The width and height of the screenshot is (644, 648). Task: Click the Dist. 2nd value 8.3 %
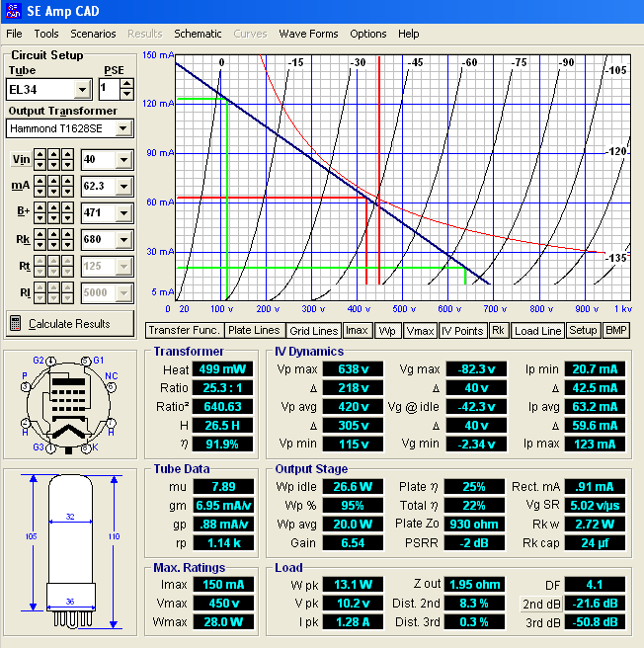(474, 604)
